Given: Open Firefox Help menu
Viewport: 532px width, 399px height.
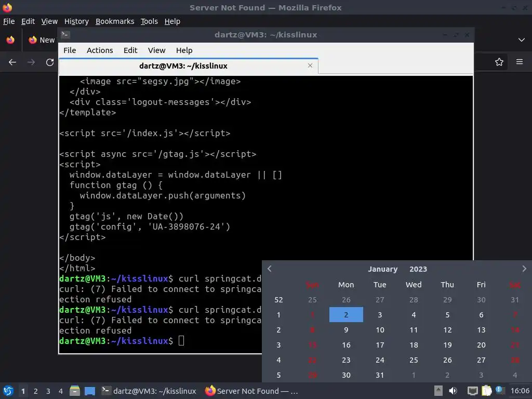Looking at the screenshot, I should [x=172, y=21].
